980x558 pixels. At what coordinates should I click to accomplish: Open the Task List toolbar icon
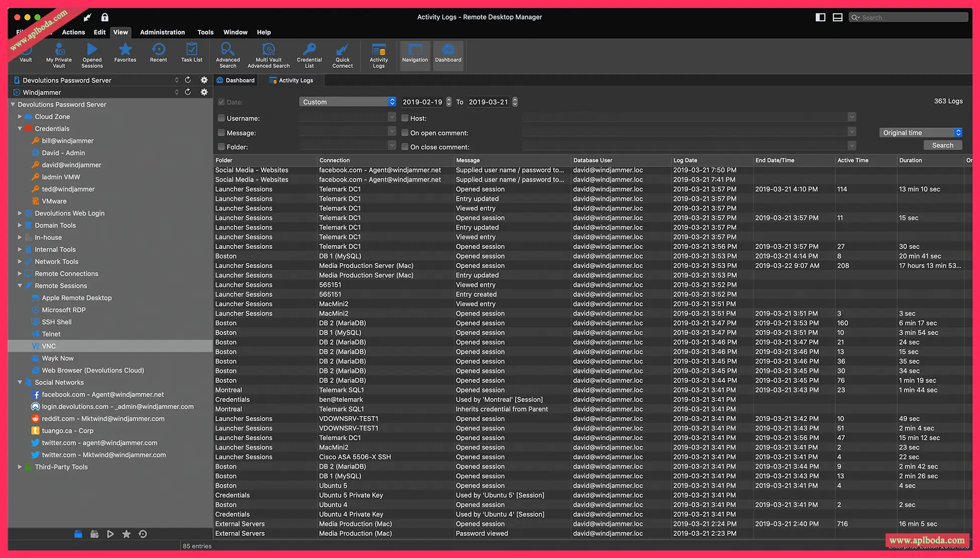tap(191, 52)
